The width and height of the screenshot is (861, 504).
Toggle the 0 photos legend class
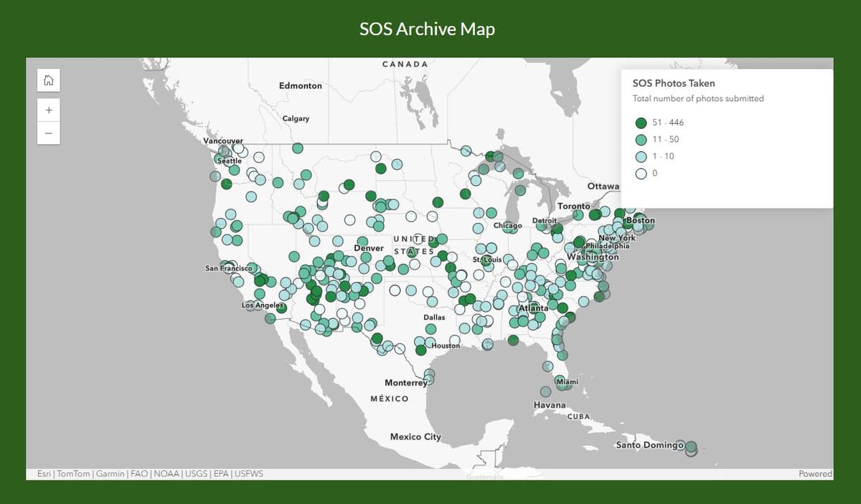click(x=640, y=173)
